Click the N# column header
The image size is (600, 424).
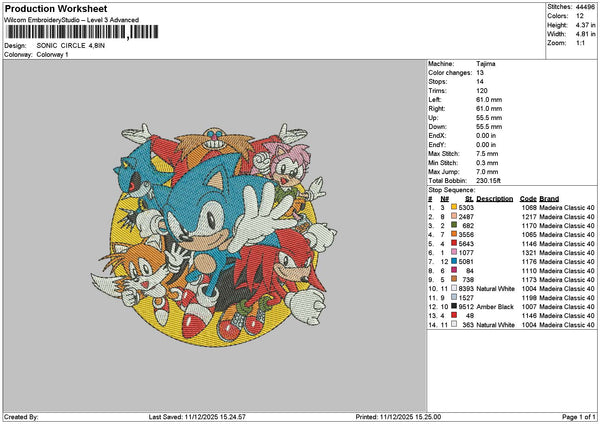point(444,199)
